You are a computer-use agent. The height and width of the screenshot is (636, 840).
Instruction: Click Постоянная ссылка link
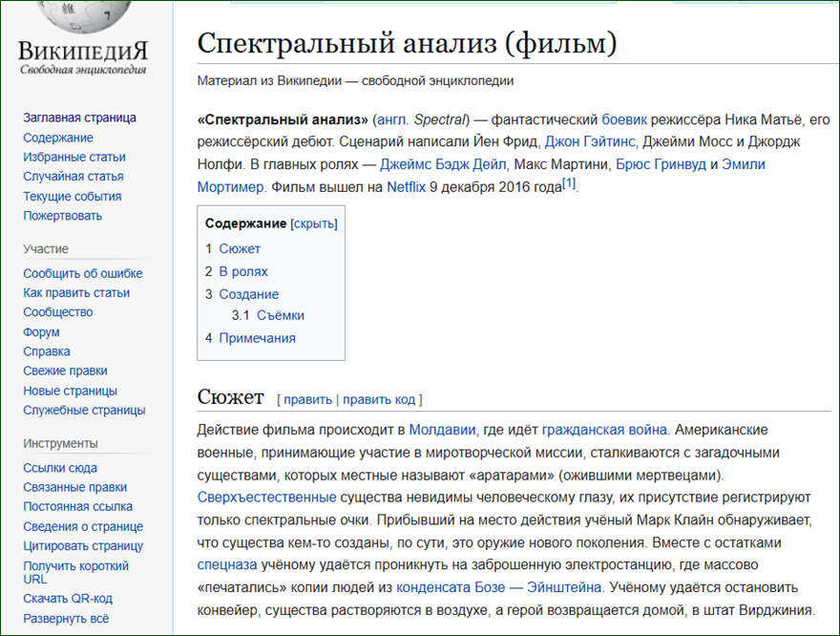pyautogui.click(x=77, y=506)
